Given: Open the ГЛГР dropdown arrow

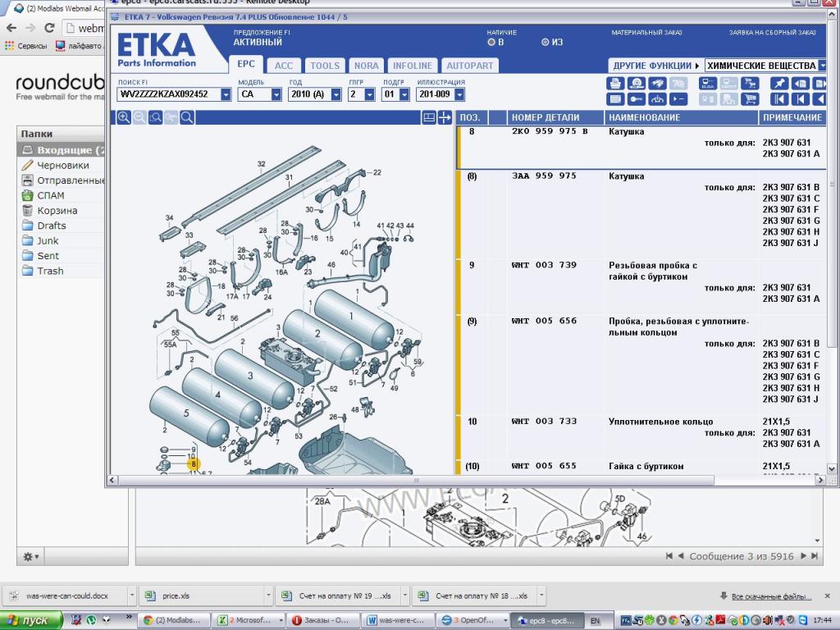Looking at the screenshot, I should [370, 94].
